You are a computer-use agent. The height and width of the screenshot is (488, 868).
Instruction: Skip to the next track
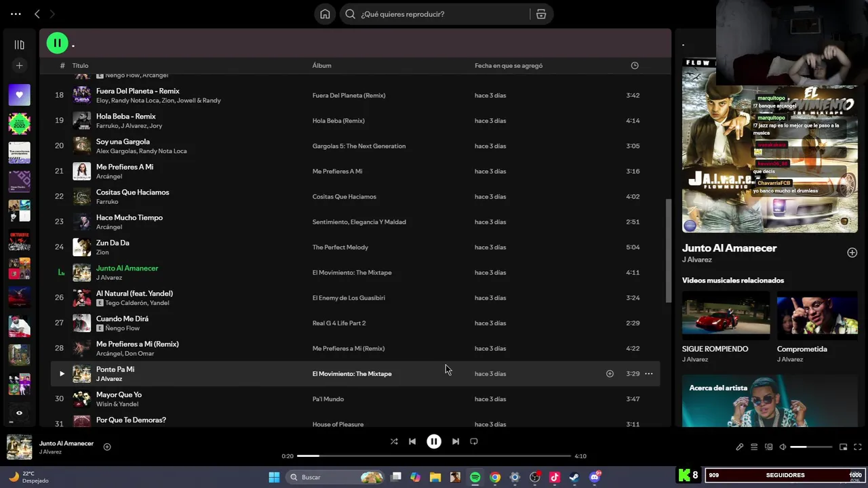(456, 441)
